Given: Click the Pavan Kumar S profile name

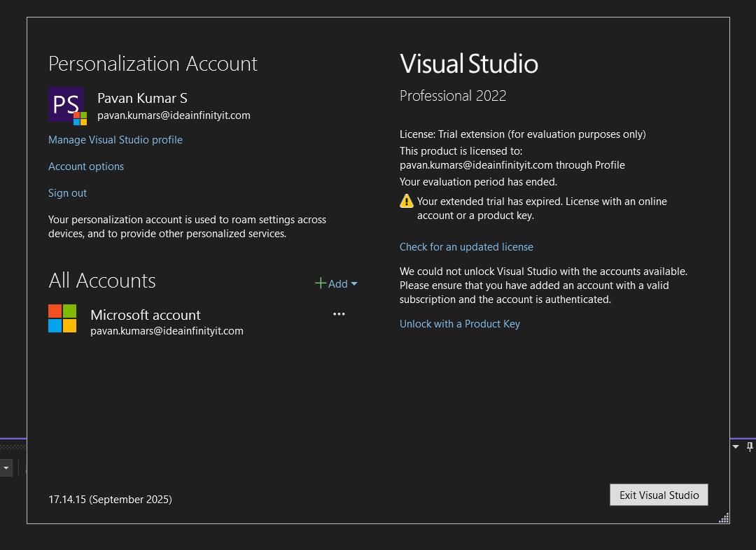Looking at the screenshot, I should tap(142, 98).
